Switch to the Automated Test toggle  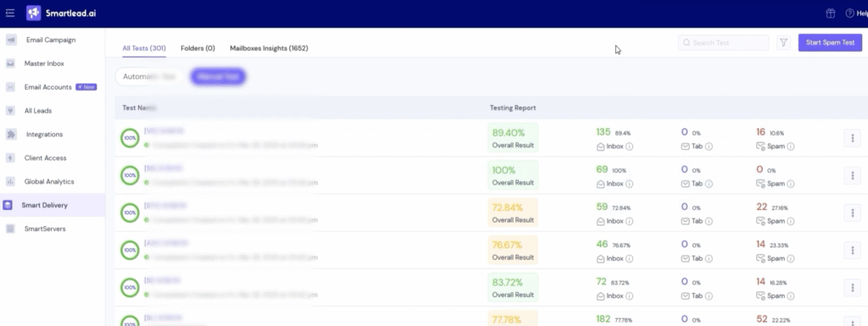coord(149,77)
